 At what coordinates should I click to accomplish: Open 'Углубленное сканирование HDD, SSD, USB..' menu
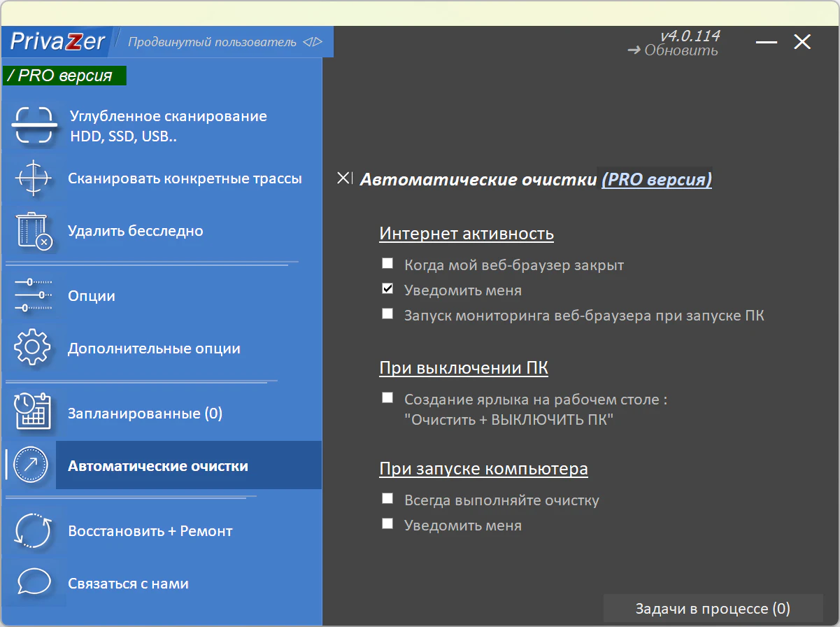pos(169,126)
